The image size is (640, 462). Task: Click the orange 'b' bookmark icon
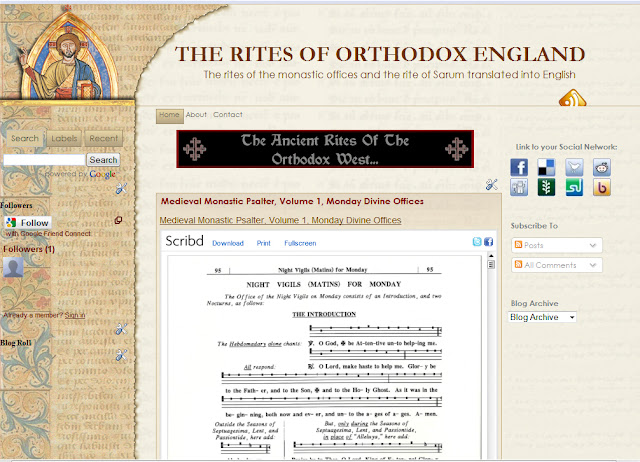pyautogui.click(x=602, y=187)
